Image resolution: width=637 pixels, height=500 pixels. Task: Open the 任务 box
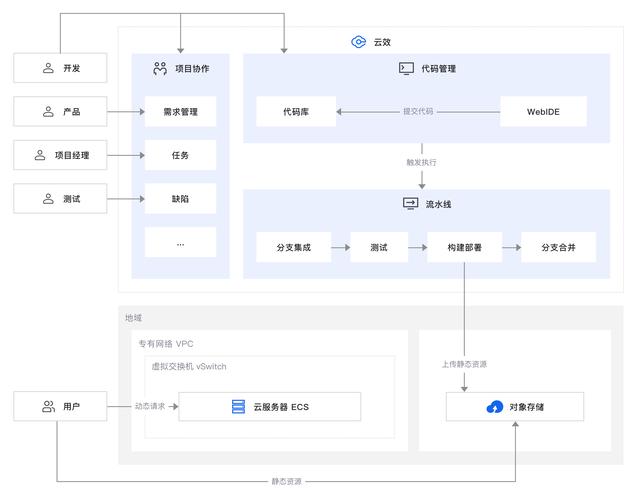click(180, 155)
